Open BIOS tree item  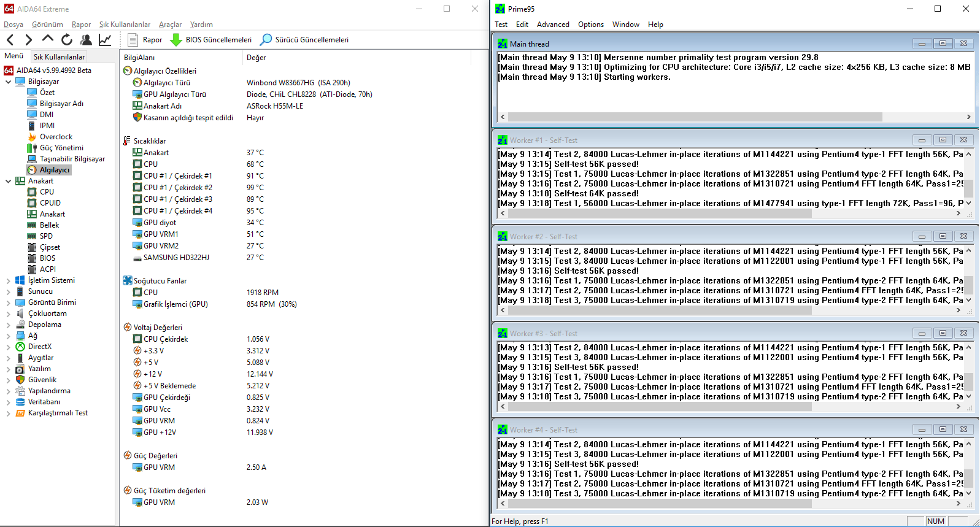coord(47,258)
